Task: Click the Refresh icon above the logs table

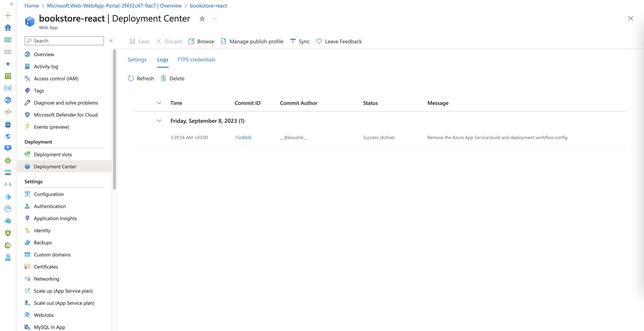Action: pyautogui.click(x=131, y=78)
